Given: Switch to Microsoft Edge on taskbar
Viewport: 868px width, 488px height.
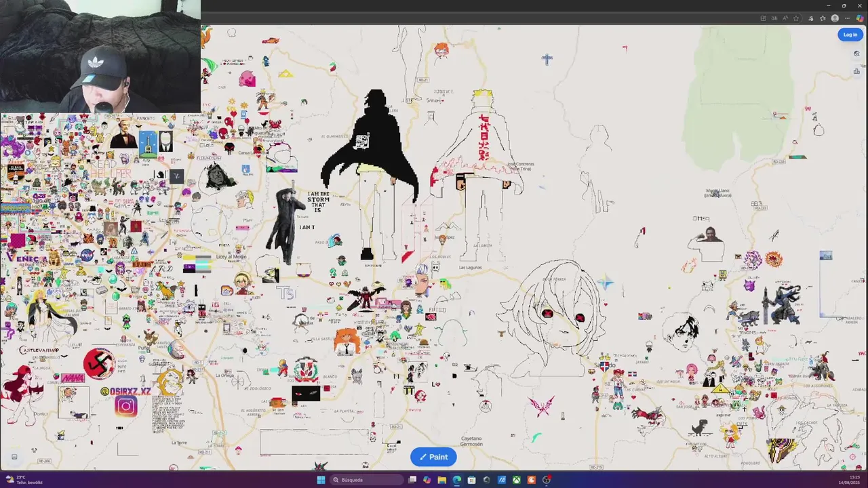Looking at the screenshot, I should (x=457, y=480).
